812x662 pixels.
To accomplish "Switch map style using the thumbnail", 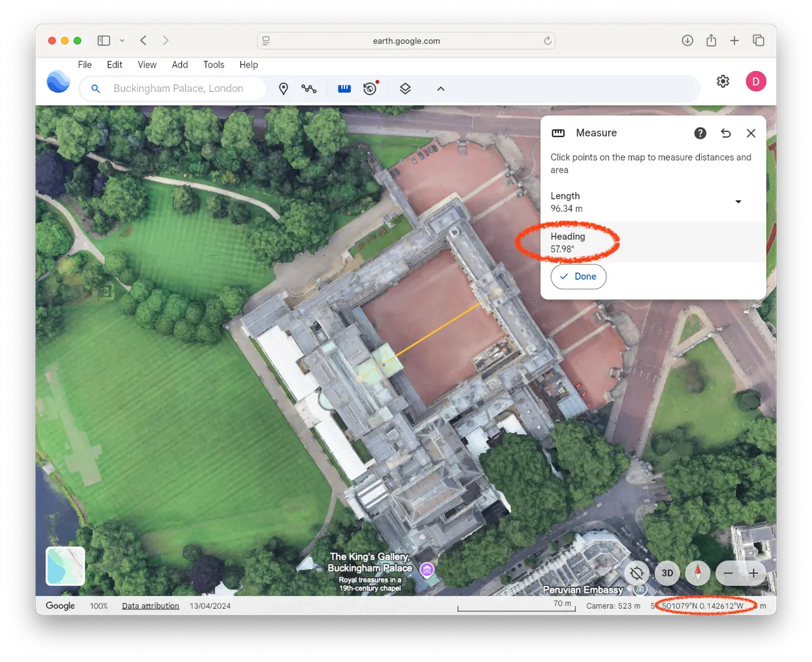I will (66, 566).
